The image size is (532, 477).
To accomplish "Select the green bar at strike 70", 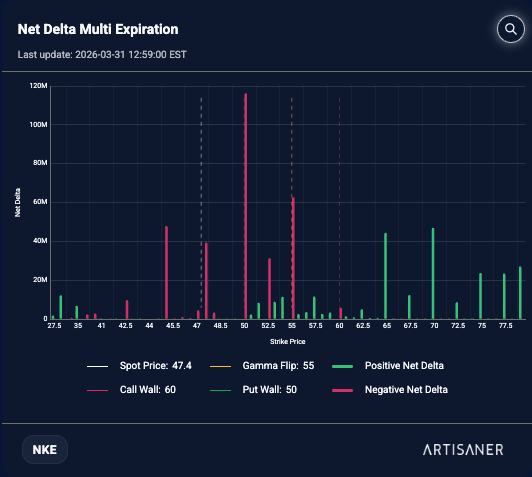I will click(x=433, y=273).
